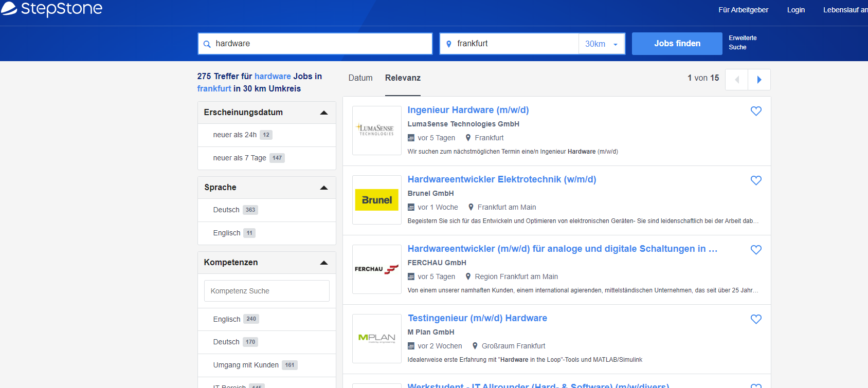Open 'Hardwareentwickler Elektrotechnik (w/m/d)' job title

[502, 179]
